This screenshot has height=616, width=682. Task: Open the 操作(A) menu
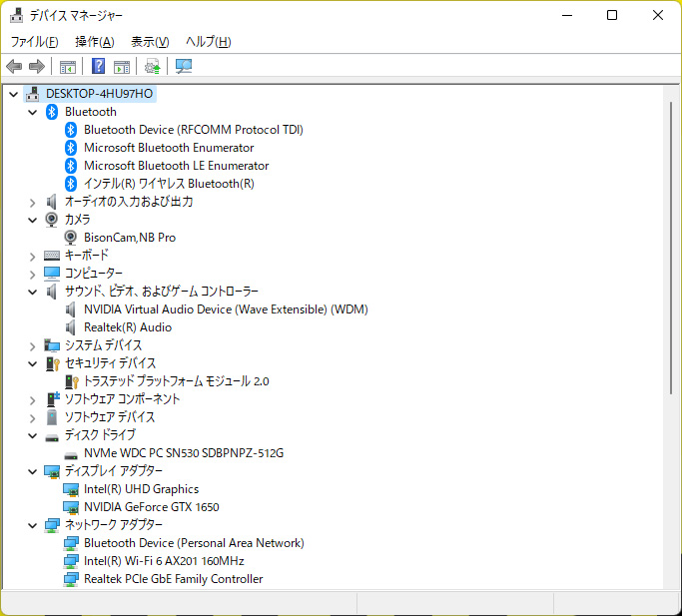(95, 42)
